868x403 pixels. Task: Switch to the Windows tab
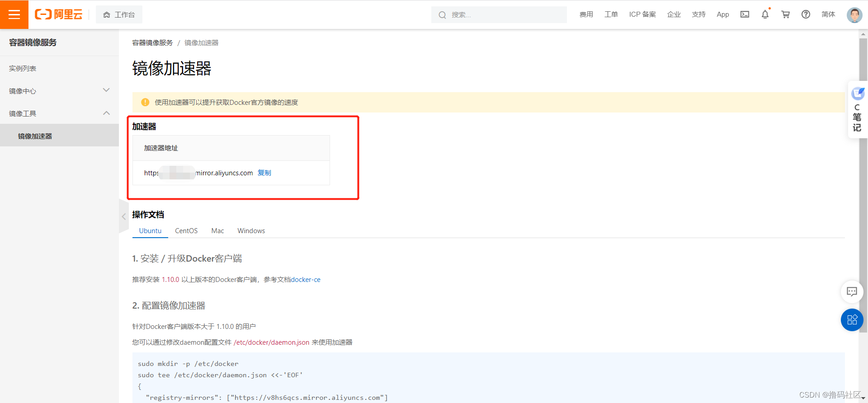point(251,230)
